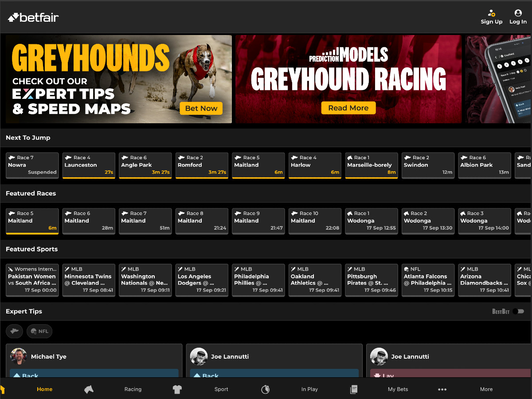Select the Racing tab
Viewport: 532px width, 399px height.
click(133, 389)
